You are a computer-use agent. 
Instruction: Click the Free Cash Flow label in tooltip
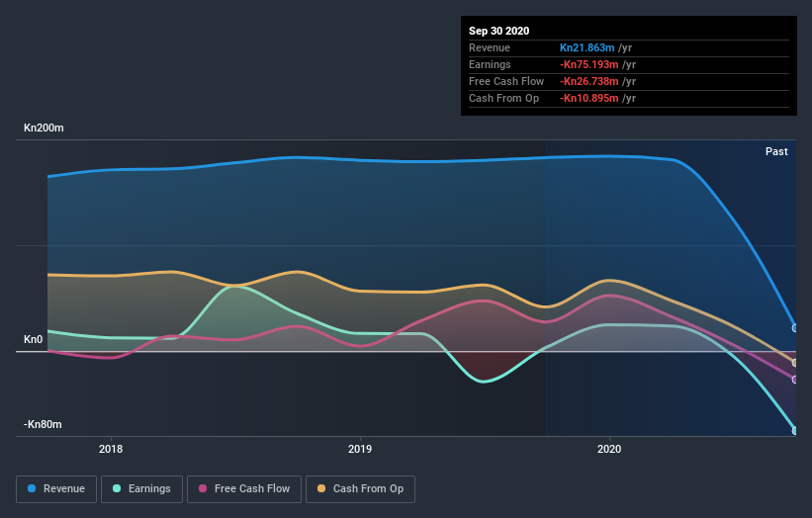pos(506,81)
